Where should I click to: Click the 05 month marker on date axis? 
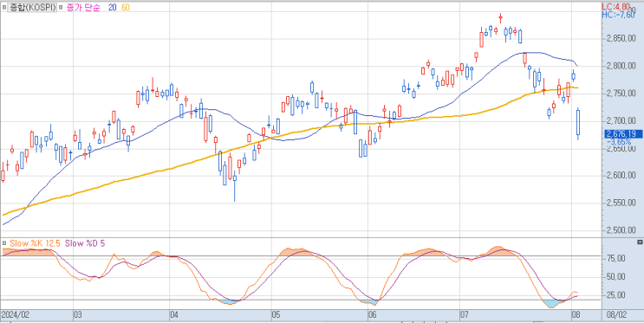point(276,315)
